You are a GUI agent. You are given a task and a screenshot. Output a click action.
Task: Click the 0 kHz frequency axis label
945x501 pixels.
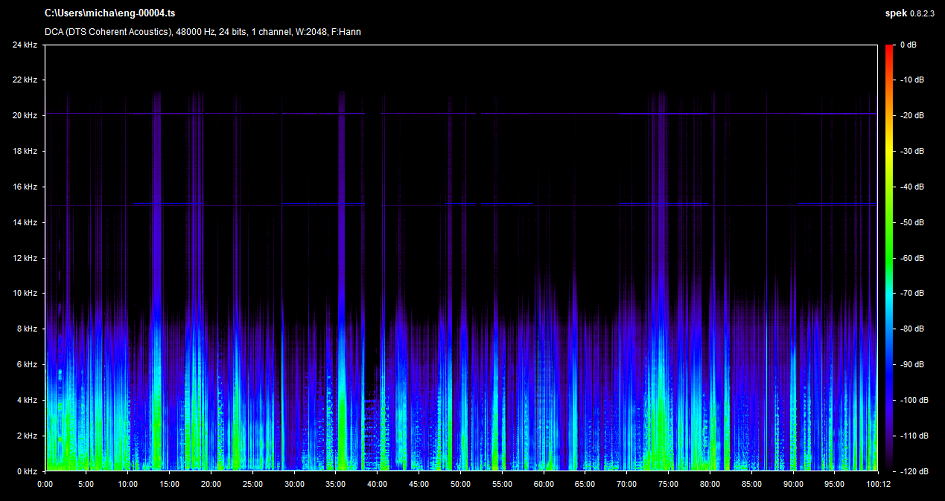tap(28, 470)
